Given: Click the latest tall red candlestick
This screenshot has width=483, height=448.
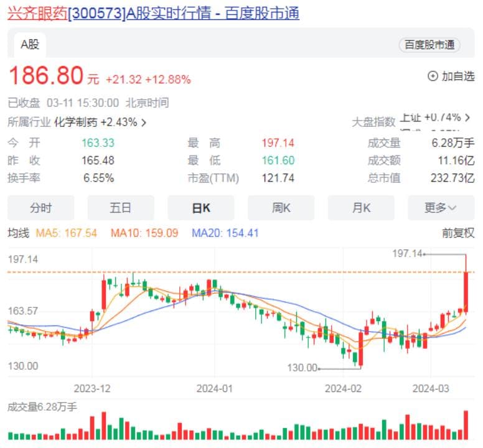Looking at the screenshot, I should pos(466,292).
